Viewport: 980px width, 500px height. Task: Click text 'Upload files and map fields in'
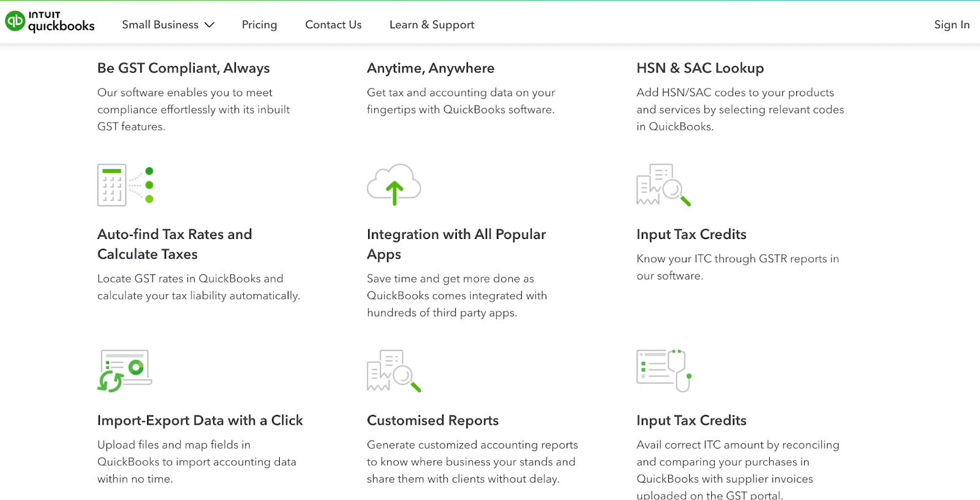(x=174, y=445)
